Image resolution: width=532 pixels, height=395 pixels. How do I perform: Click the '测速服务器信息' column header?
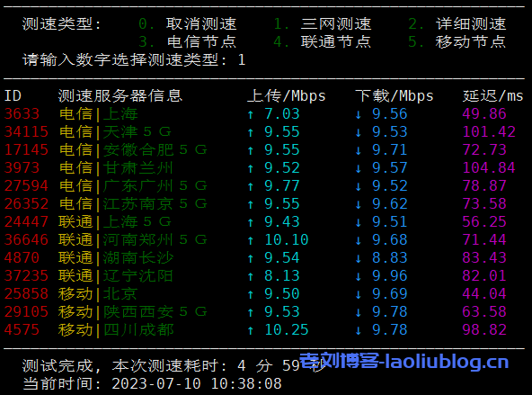[120, 95]
